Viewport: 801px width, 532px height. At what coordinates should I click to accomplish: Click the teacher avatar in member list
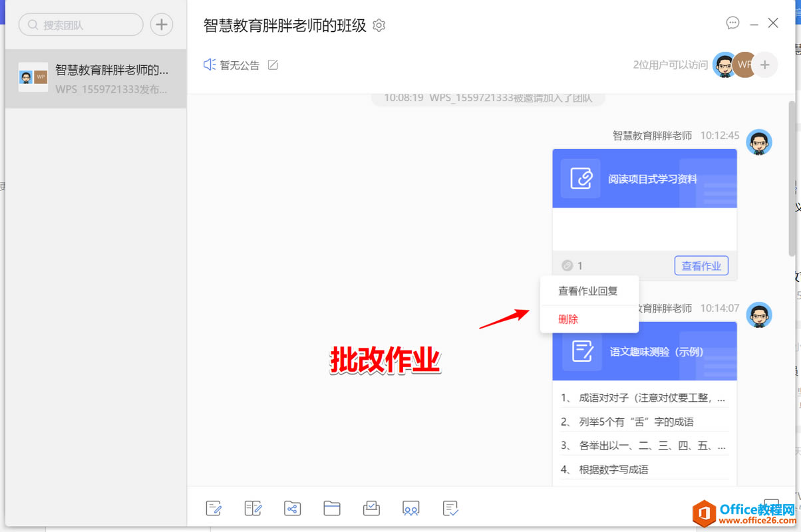(x=725, y=65)
